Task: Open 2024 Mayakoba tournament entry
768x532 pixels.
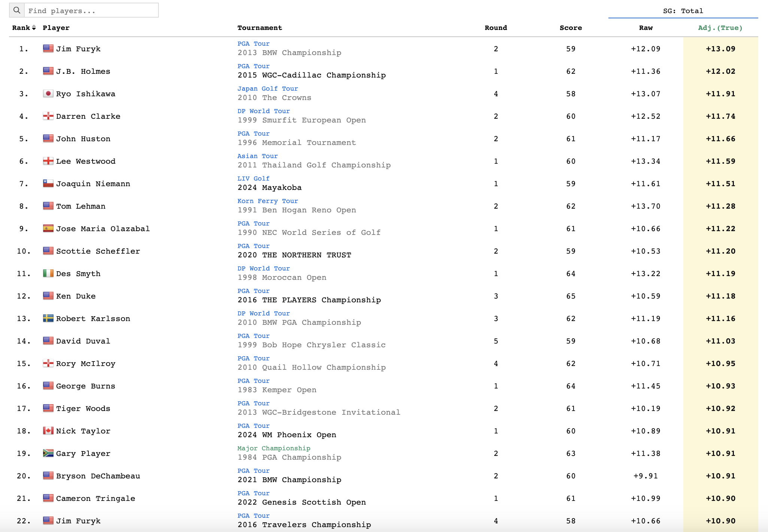Action: pos(269,188)
